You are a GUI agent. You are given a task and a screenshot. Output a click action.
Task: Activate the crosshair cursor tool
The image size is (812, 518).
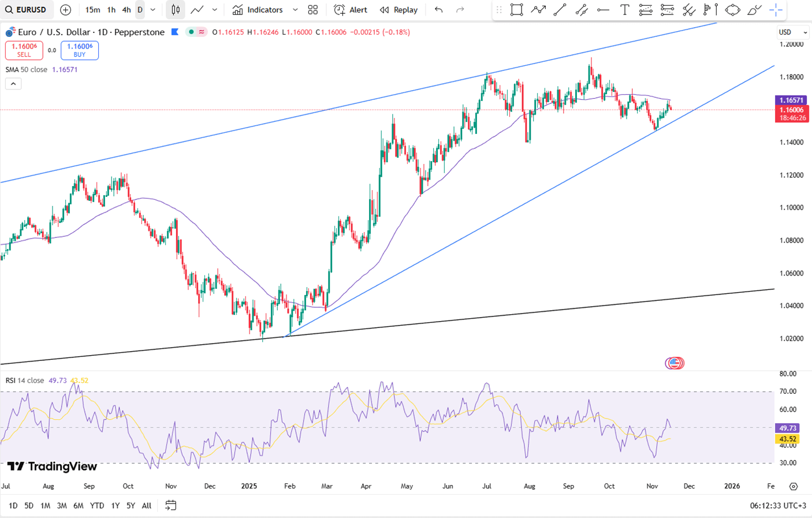coord(776,10)
